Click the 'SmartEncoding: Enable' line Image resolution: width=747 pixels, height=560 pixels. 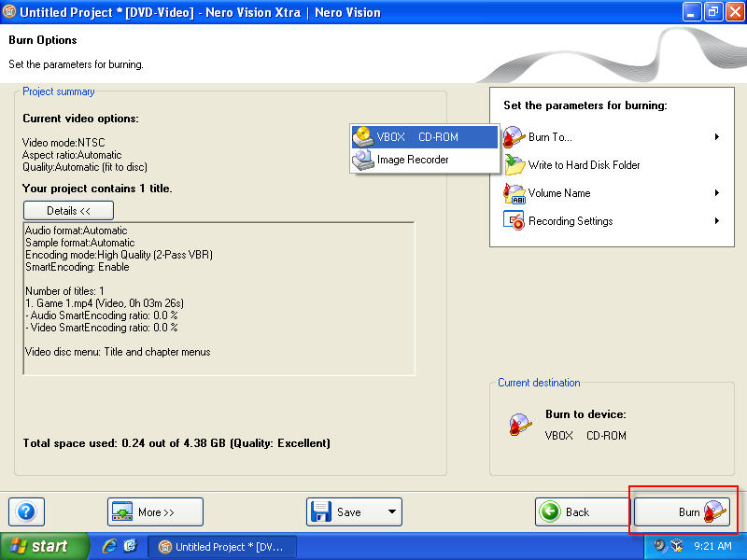point(78,267)
